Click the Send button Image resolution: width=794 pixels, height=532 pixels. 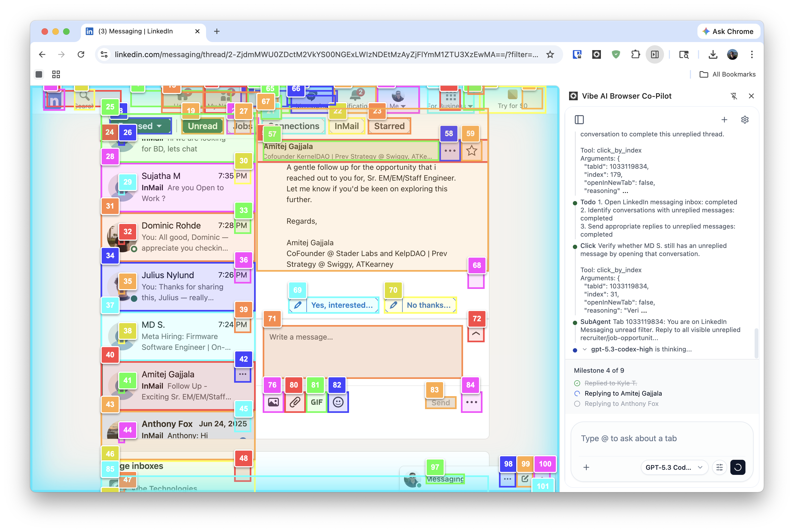pos(441,403)
